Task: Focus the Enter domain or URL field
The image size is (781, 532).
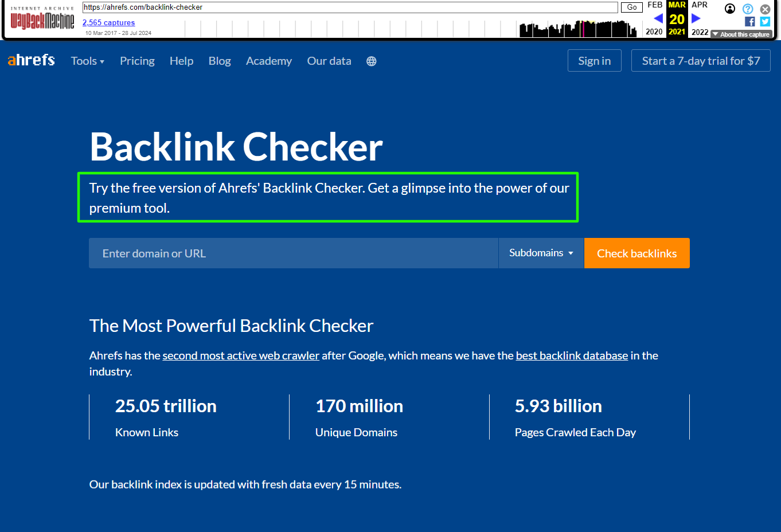Action: click(294, 253)
